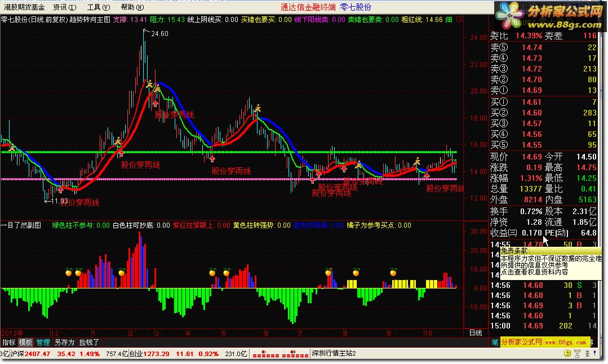This screenshot has height=364, width=608.
Task: Click the 卖① row price 14.69
Action: point(531,90)
